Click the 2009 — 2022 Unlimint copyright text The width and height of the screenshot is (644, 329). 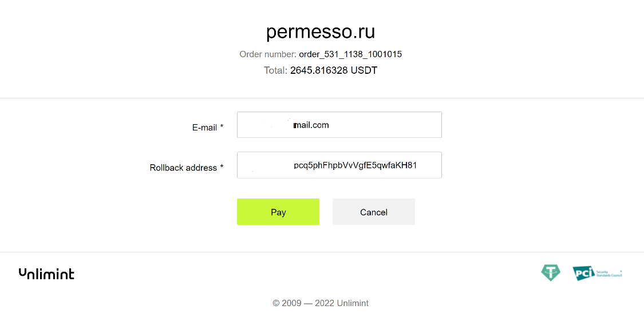click(321, 303)
